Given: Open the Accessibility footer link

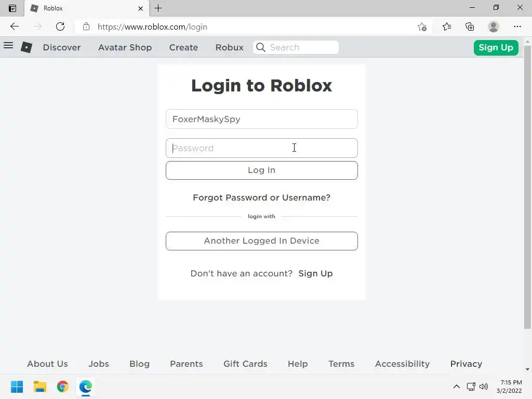Looking at the screenshot, I should pos(403,364).
